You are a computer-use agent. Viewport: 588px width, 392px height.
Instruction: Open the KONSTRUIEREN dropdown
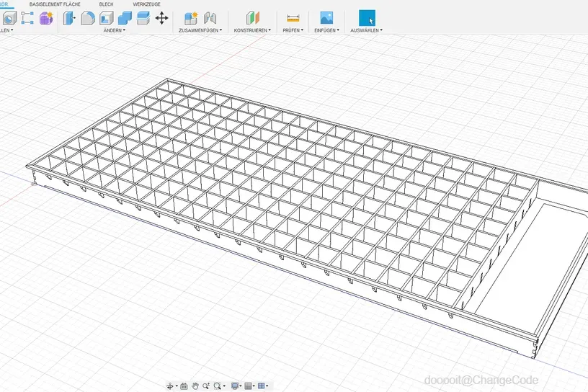pos(252,30)
